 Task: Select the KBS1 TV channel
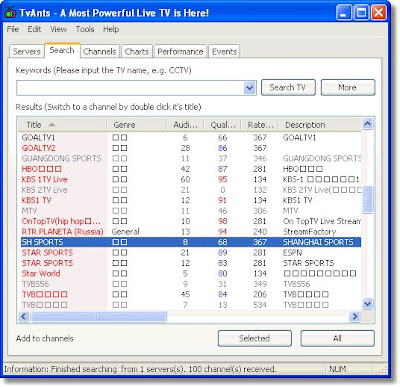pyautogui.click(x=36, y=200)
